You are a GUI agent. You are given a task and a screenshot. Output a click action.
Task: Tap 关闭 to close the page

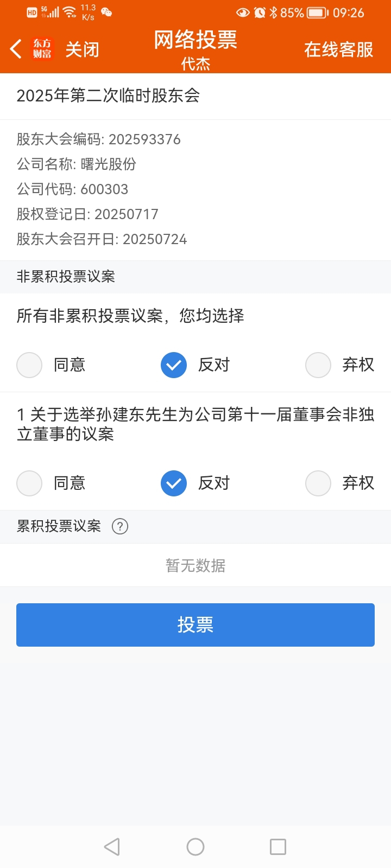tap(83, 49)
